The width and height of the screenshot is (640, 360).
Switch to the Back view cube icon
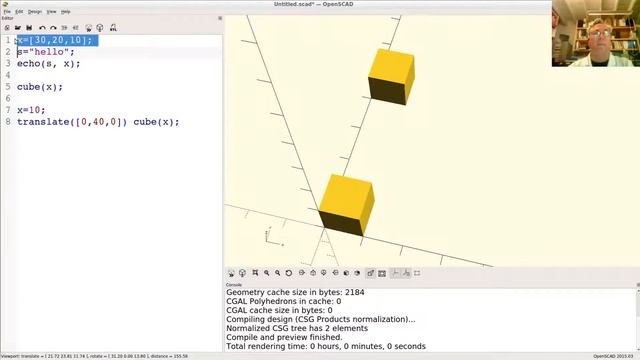click(357, 273)
